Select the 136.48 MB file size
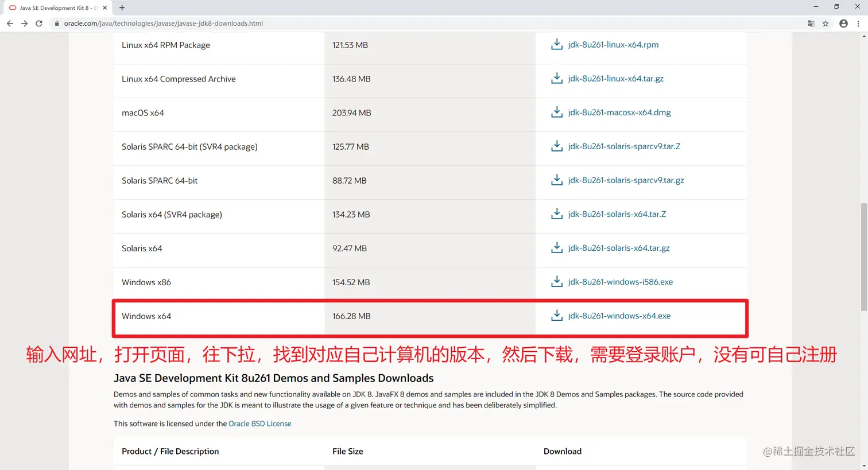 pos(351,79)
